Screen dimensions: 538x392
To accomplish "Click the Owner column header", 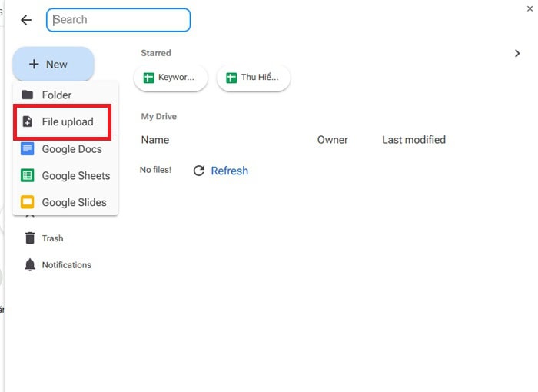I will (x=333, y=140).
